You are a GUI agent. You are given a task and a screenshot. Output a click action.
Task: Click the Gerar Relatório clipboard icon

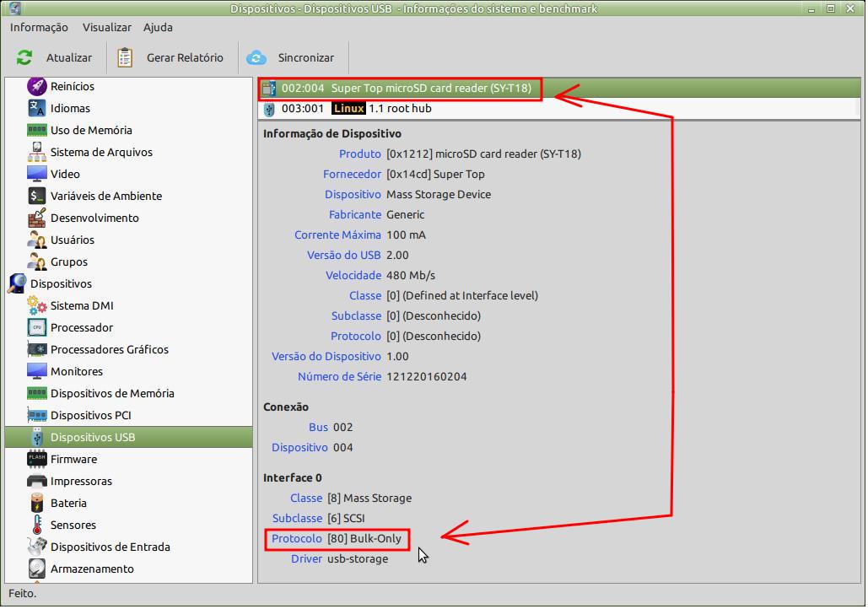[x=126, y=57]
